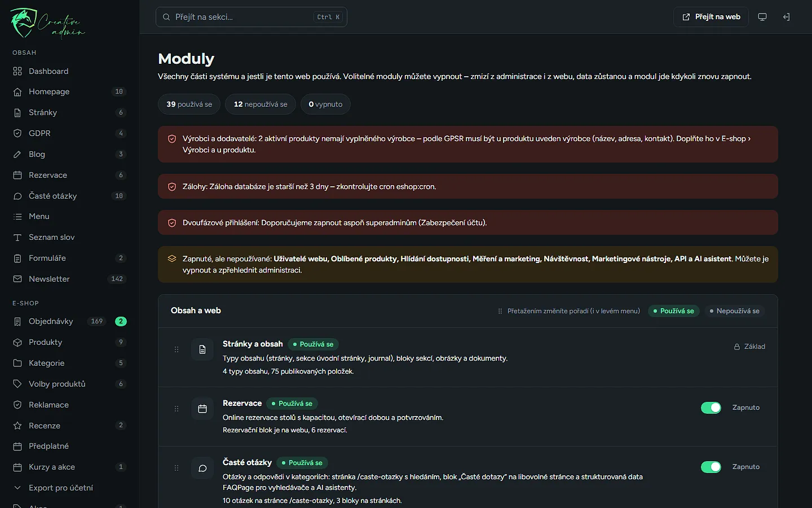
Task: Open Předplatné in sidebar
Action: (x=69, y=446)
